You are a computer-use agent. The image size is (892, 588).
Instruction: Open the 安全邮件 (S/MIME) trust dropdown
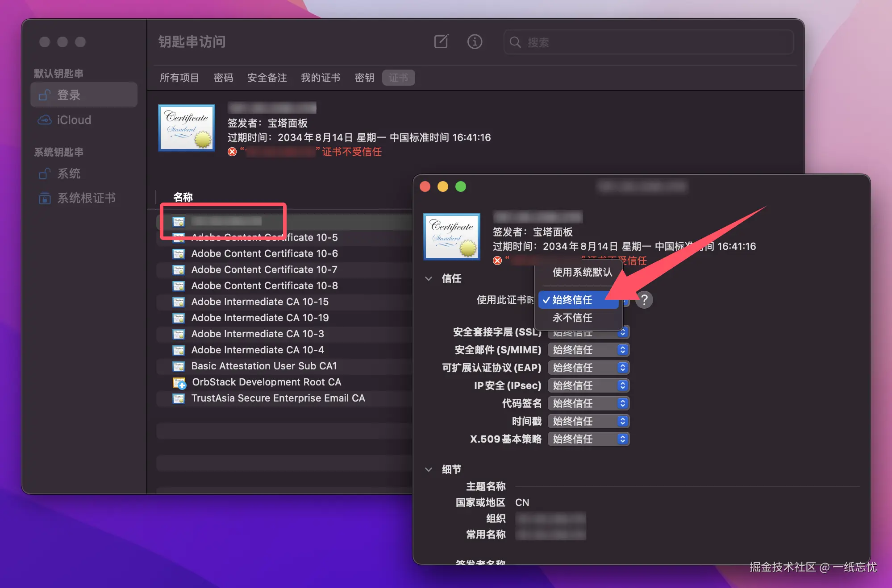588,350
